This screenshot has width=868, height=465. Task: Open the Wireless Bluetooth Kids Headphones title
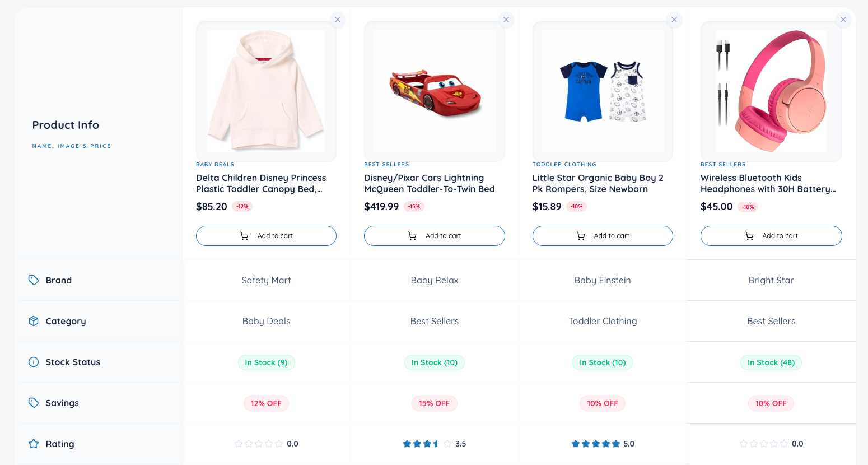click(x=767, y=183)
